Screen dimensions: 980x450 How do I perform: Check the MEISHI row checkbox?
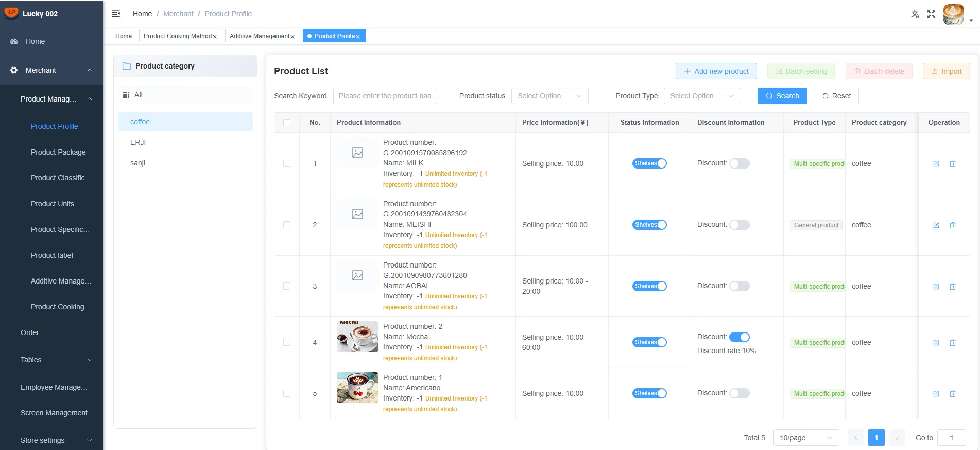point(287,225)
